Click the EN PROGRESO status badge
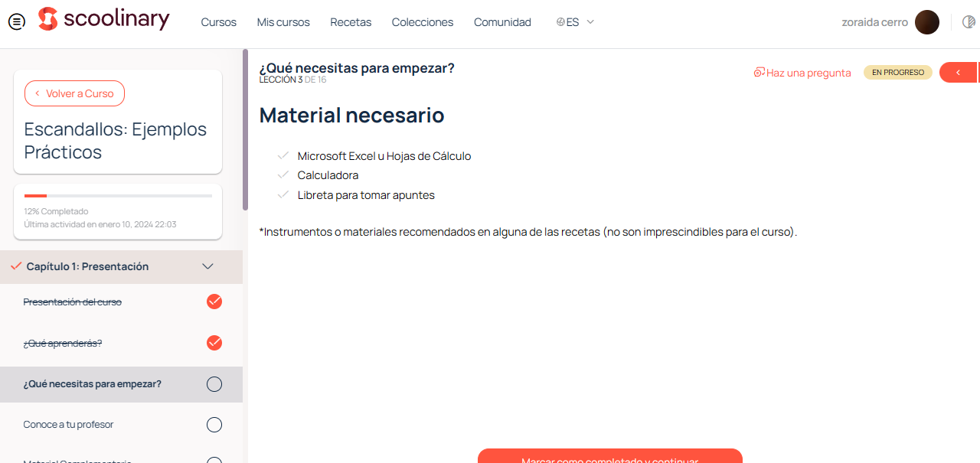The height and width of the screenshot is (463, 980). (897, 72)
